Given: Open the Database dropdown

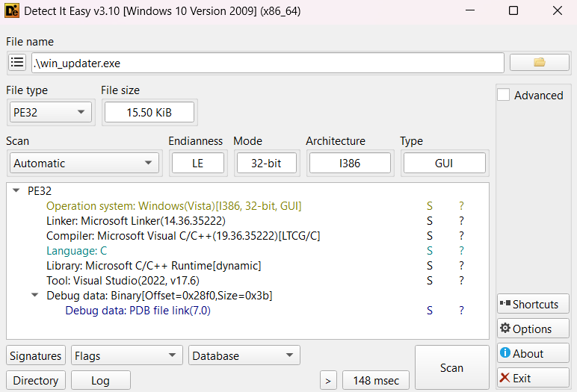Looking at the screenshot, I should coord(244,356).
